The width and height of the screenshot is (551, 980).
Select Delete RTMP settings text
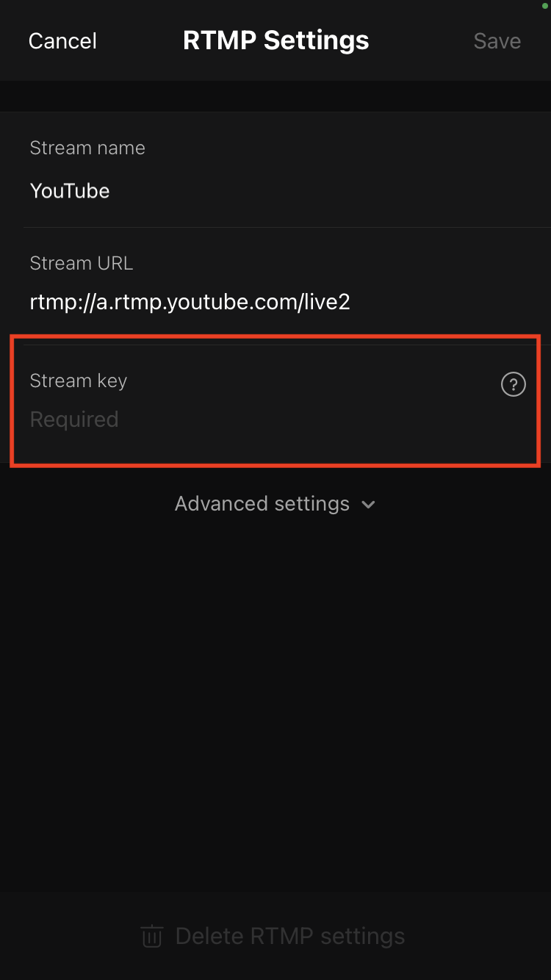290,937
